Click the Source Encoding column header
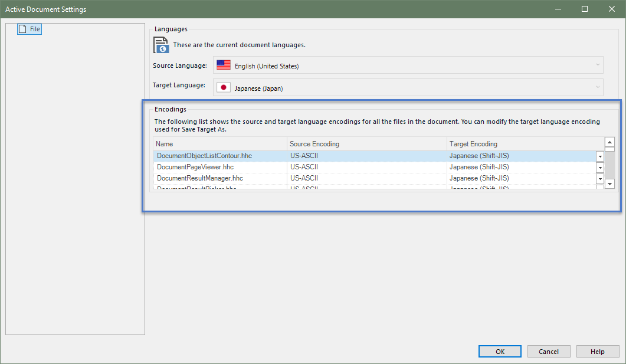 pyautogui.click(x=366, y=144)
